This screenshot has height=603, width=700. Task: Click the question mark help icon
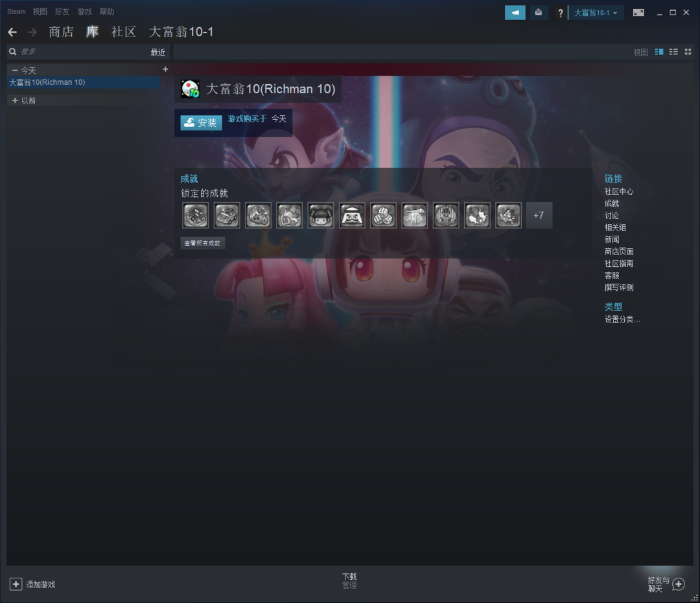(561, 13)
